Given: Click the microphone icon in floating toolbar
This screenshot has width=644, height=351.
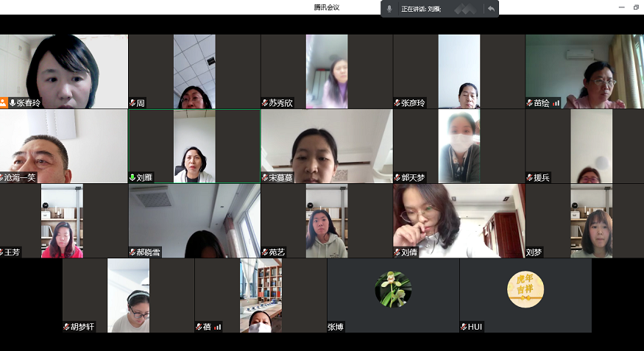Looking at the screenshot, I should (389, 9).
